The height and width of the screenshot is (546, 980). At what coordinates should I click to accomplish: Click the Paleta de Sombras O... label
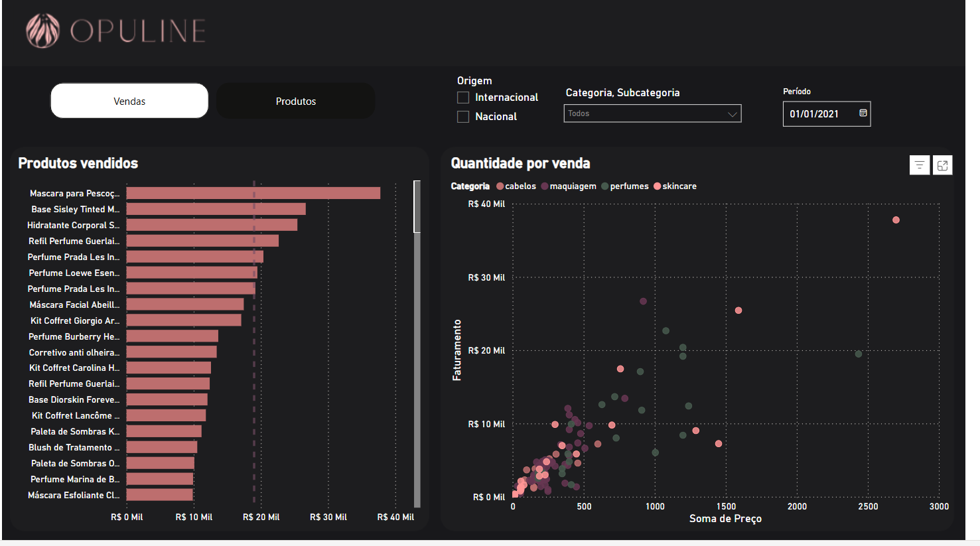pyautogui.click(x=75, y=463)
